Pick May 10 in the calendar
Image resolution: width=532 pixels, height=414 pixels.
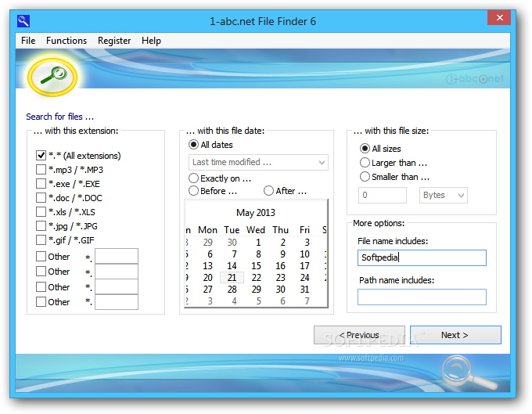click(x=304, y=254)
